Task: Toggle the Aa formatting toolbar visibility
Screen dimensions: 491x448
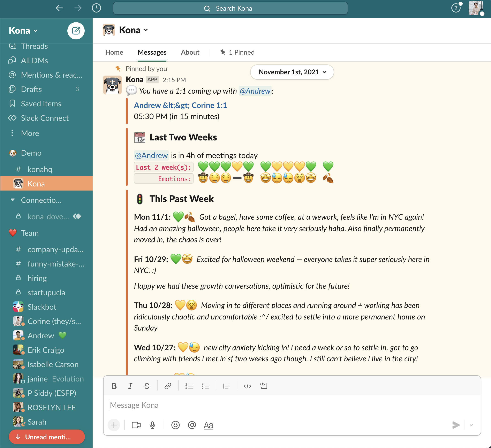Action: (208, 425)
